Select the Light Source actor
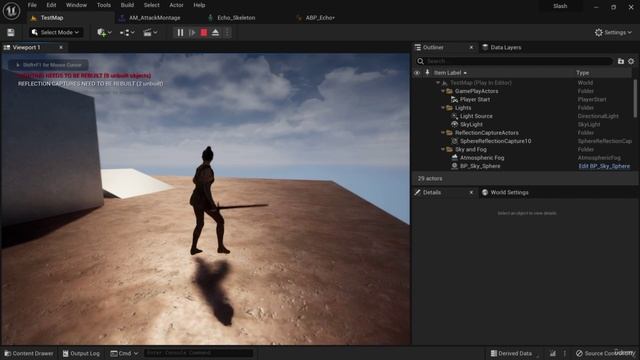Viewport: 640px width, 360px height. click(x=476, y=116)
